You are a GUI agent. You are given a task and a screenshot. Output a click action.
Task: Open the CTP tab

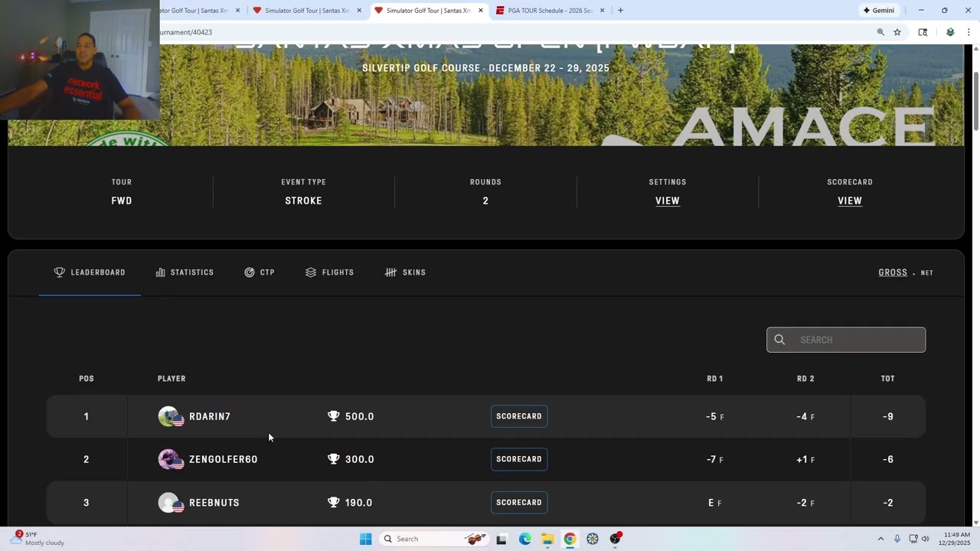[x=260, y=272]
